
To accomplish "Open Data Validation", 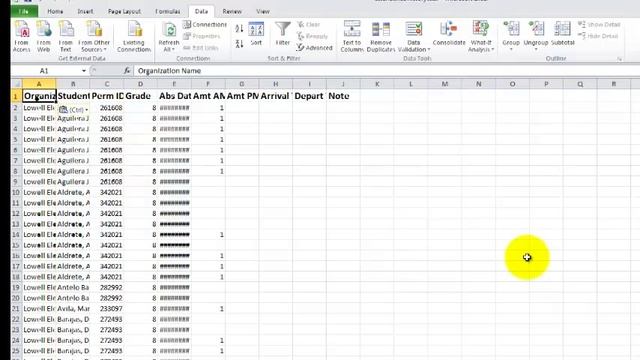I will click(x=413, y=37).
